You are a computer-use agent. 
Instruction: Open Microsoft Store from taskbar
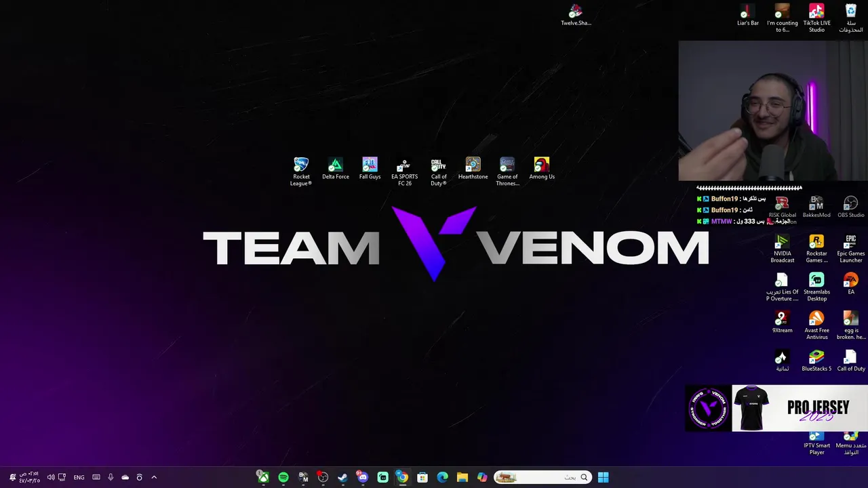422,477
